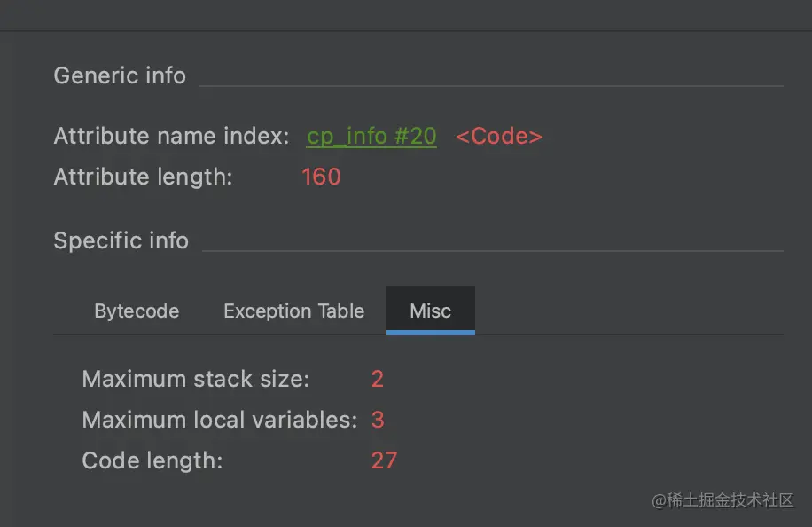Image resolution: width=812 pixels, height=527 pixels.
Task: Open the cp_info #20 constant pool link
Action: (371, 136)
